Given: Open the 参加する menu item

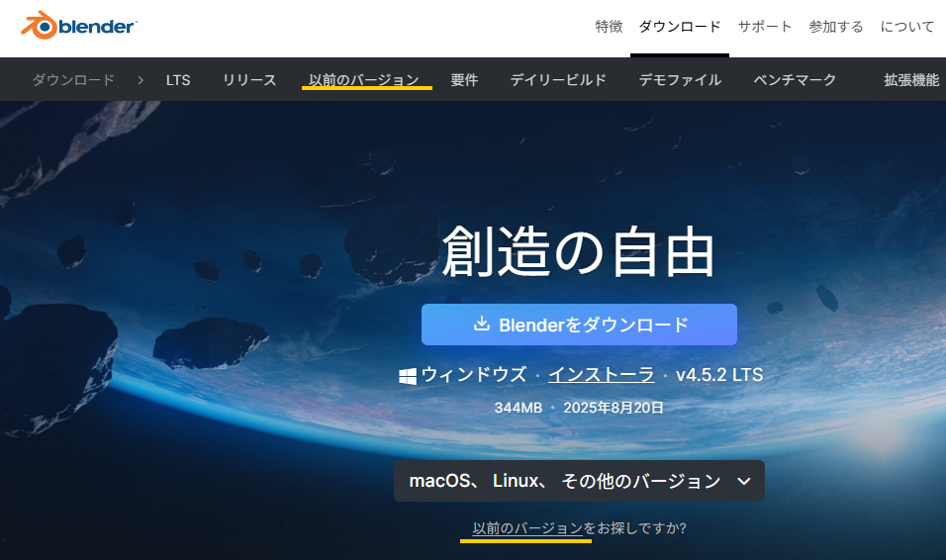Looking at the screenshot, I should click(x=835, y=27).
